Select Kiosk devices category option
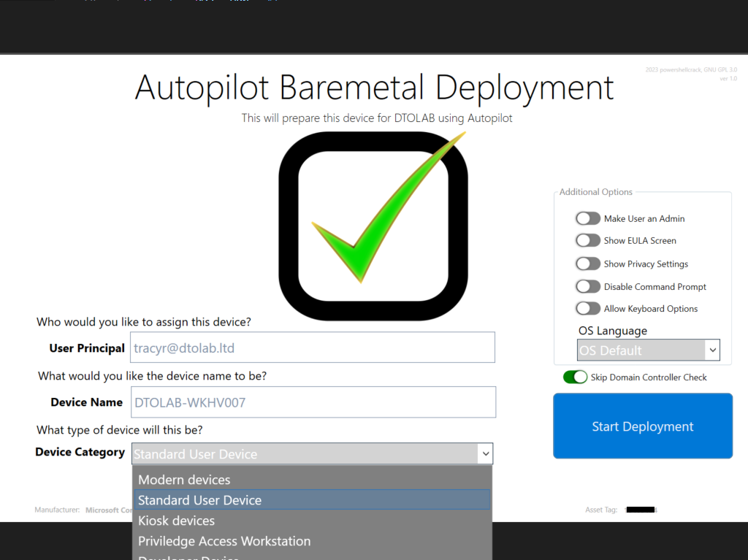The width and height of the screenshot is (748, 560). click(x=312, y=521)
